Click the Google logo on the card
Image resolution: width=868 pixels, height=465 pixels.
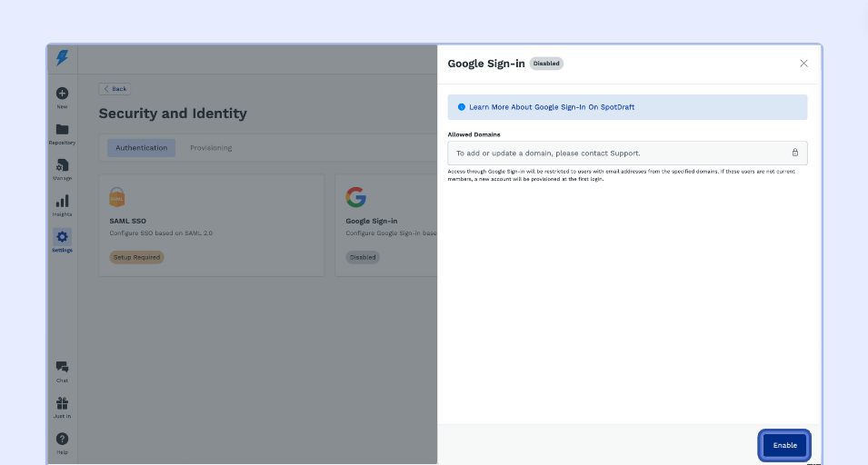click(x=355, y=196)
